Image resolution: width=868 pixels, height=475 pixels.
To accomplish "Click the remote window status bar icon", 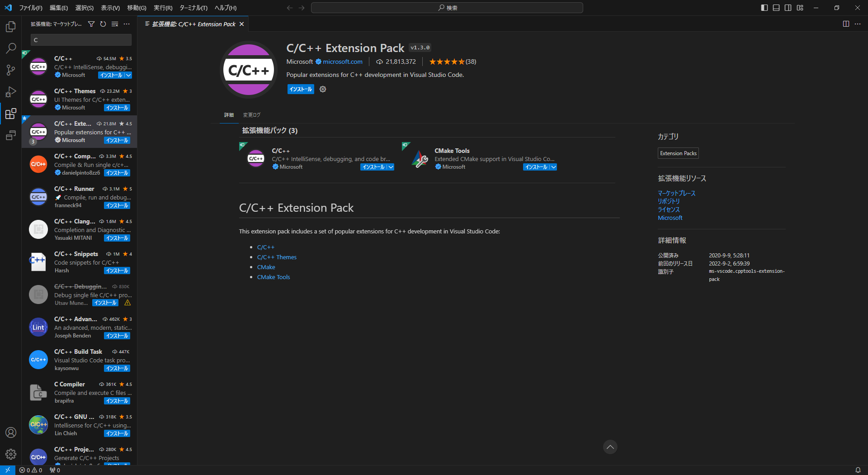I will tap(8, 470).
